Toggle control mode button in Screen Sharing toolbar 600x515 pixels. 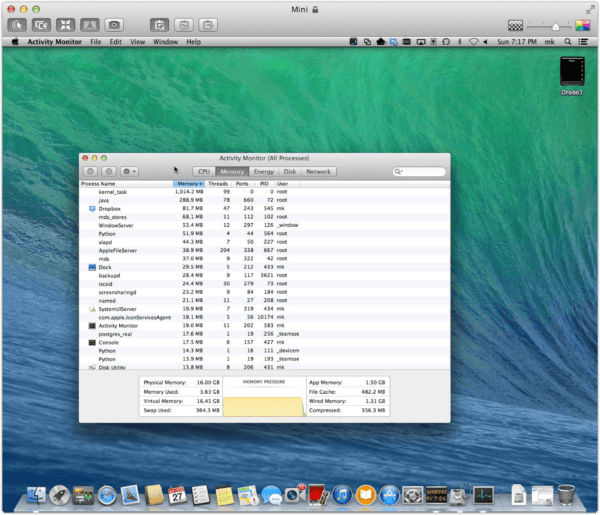click(18, 23)
